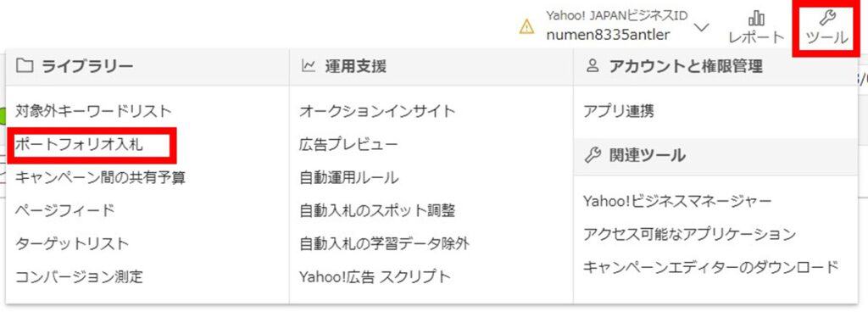Click the yellow warning triangle icon
868x312 pixels.
pyautogui.click(x=526, y=27)
